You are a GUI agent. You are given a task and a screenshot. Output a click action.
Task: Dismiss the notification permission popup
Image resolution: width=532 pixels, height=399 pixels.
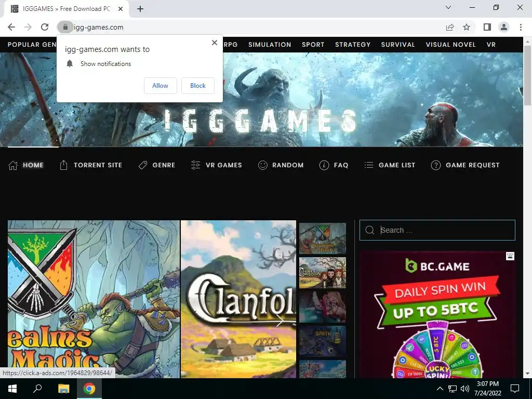click(215, 43)
